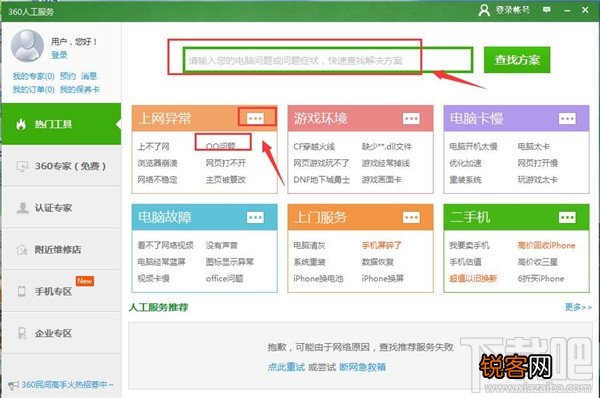Viewport: 600px width, 398px height.
Task: Select 手机屏碎了 service entry
Action: [382, 245]
